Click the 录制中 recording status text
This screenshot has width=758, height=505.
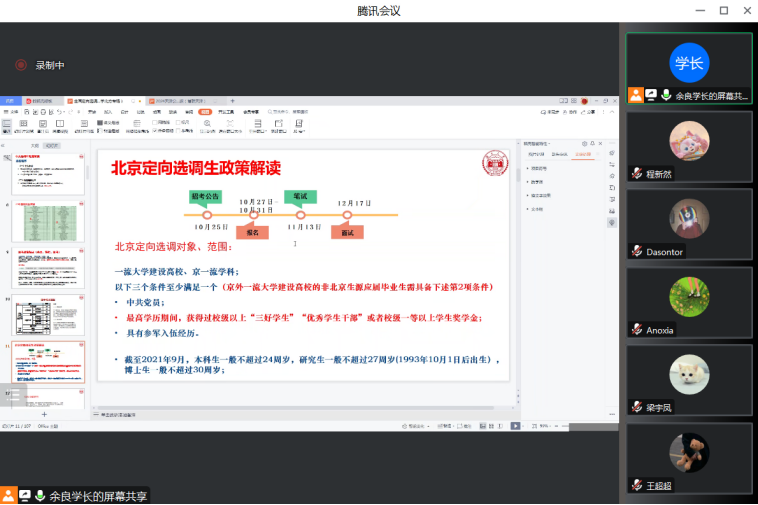(x=50, y=65)
